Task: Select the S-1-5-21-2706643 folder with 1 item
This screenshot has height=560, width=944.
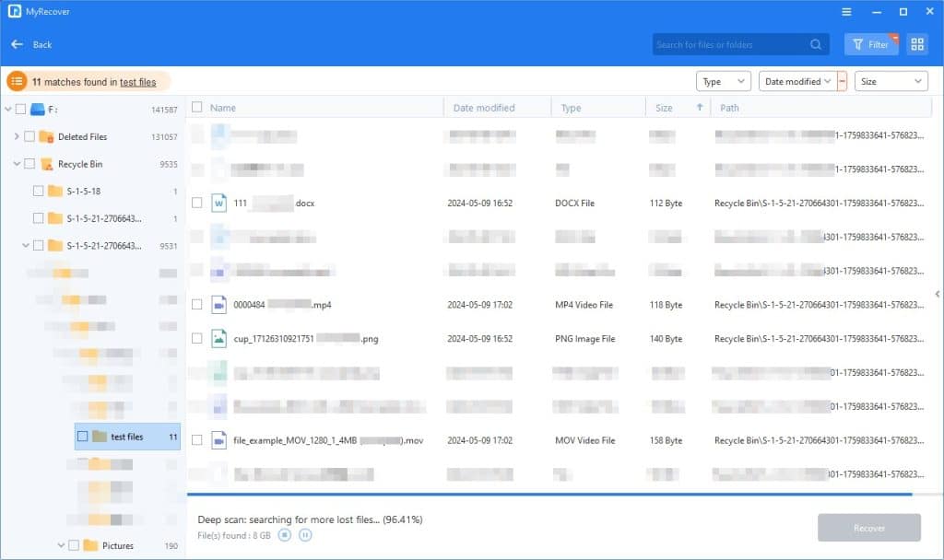Action: tap(103, 218)
